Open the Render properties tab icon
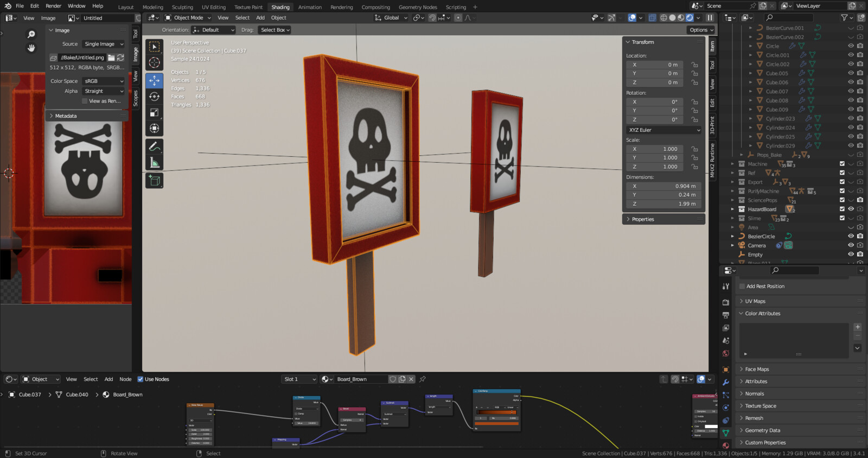Image resolution: width=868 pixels, height=458 pixels. [726, 302]
